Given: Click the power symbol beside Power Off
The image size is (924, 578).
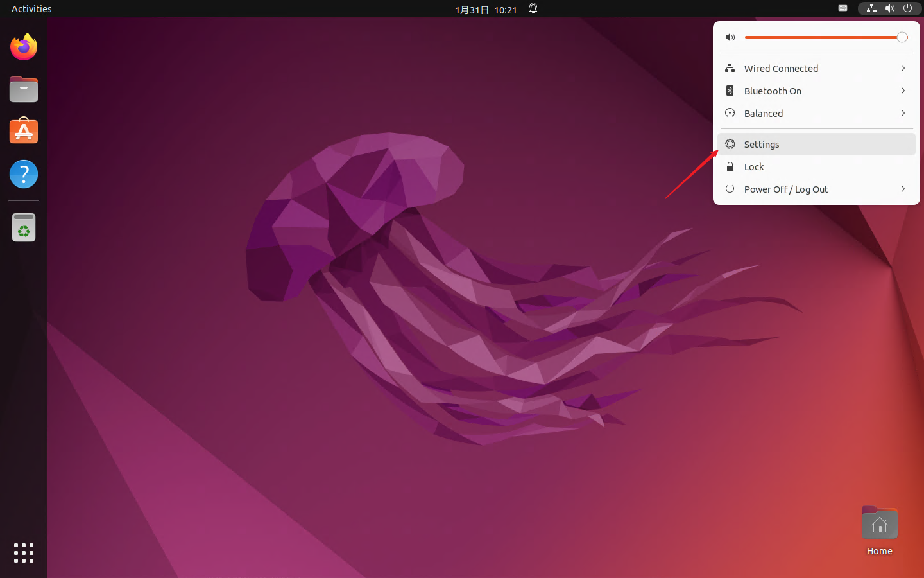Looking at the screenshot, I should [x=730, y=189].
